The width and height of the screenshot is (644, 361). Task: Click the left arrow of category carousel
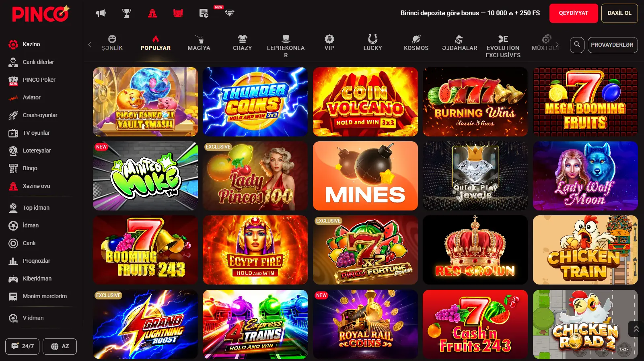coord(90,45)
